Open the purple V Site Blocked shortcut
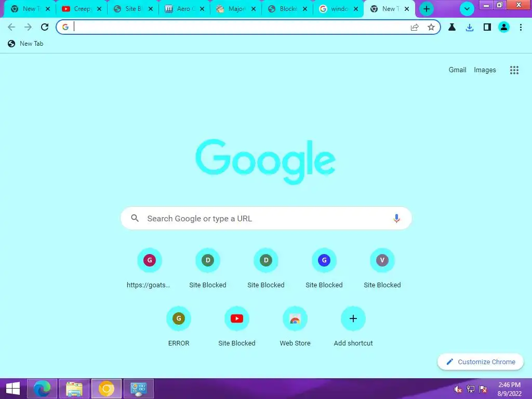Image resolution: width=532 pixels, height=399 pixels. (382, 269)
